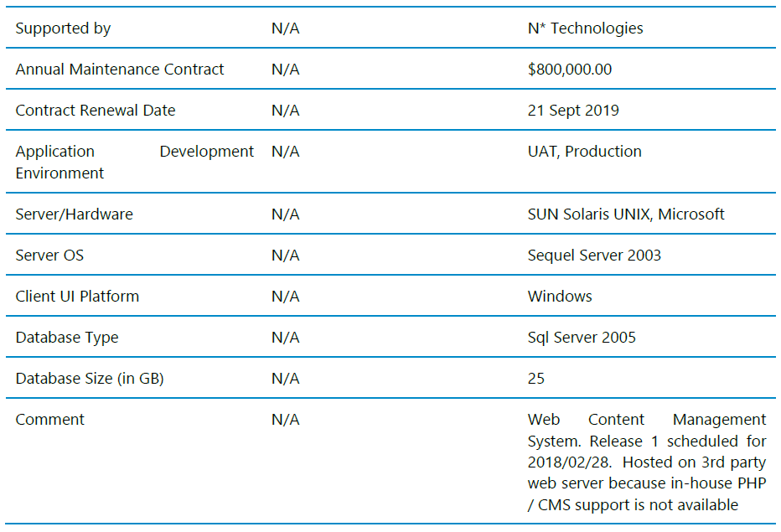The height and width of the screenshot is (532, 781).
Task: Click the $800,000.00 contract value
Action: [x=570, y=70]
